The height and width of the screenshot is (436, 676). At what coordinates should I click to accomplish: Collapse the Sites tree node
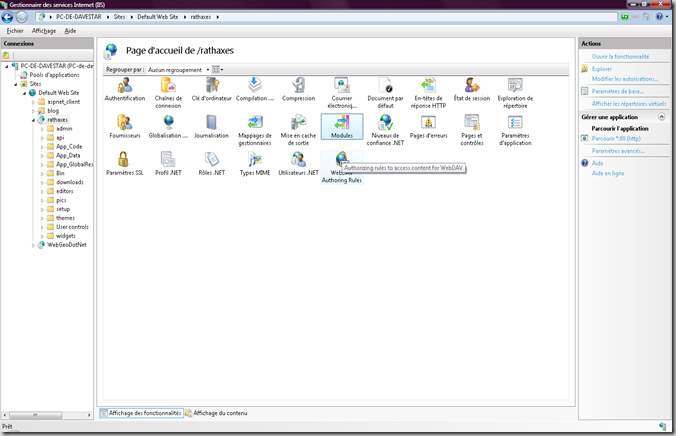[16, 84]
